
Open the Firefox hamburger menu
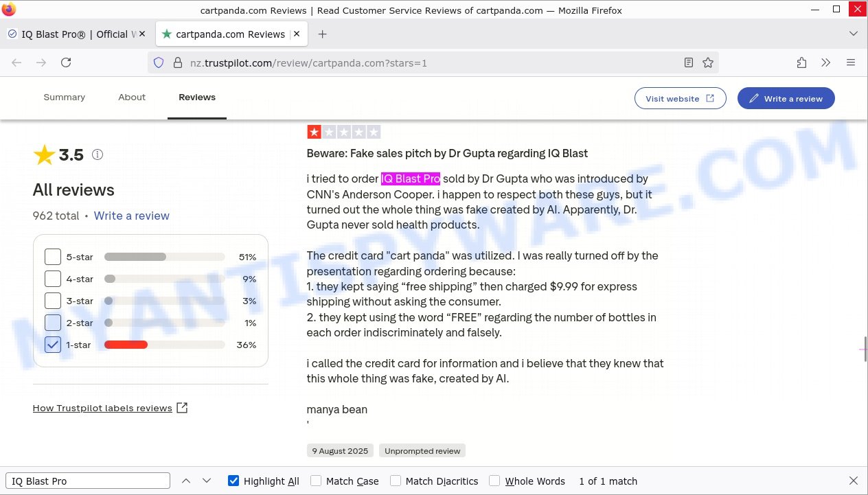click(851, 62)
